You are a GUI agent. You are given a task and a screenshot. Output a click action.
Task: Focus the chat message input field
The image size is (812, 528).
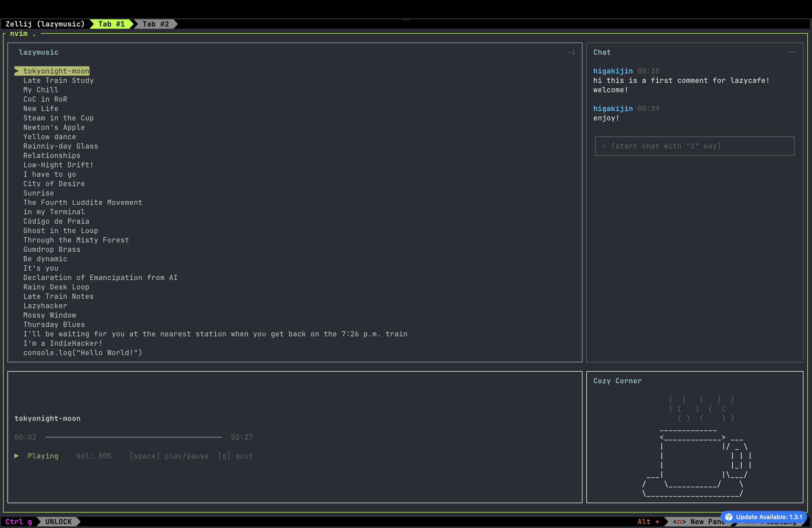pos(695,146)
